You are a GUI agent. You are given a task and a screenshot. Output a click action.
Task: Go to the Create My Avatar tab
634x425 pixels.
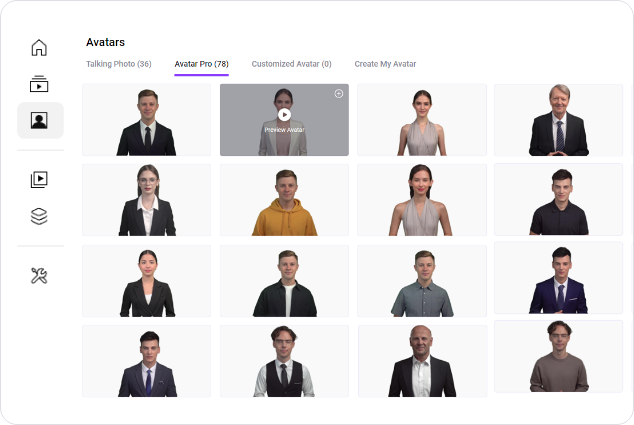(x=385, y=64)
